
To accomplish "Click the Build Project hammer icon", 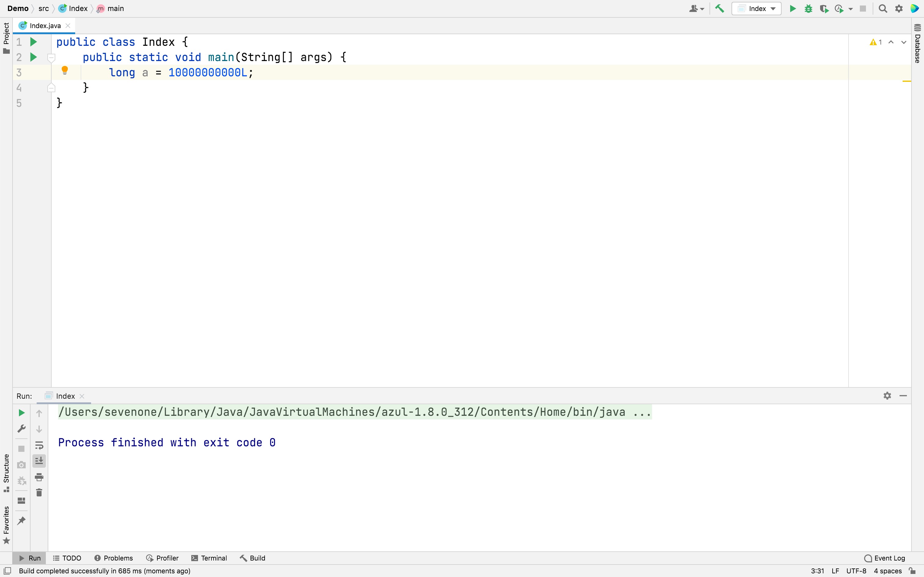I will click(x=719, y=9).
